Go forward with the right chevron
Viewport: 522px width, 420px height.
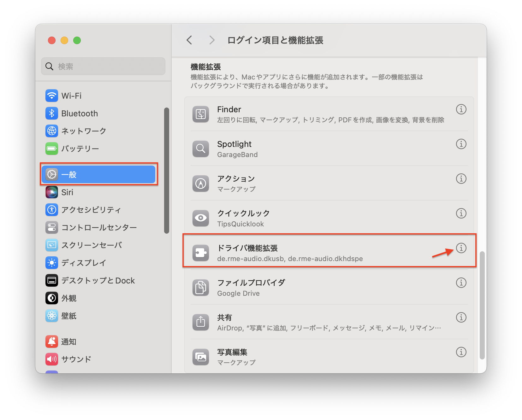[212, 40]
